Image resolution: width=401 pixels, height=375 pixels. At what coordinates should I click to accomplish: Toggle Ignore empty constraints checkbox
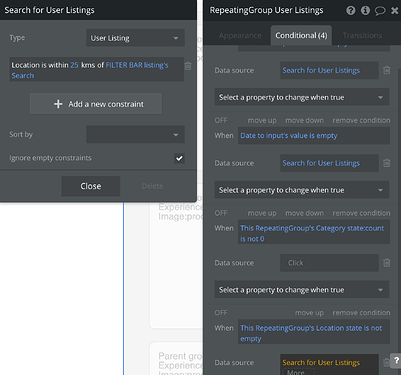(x=179, y=158)
